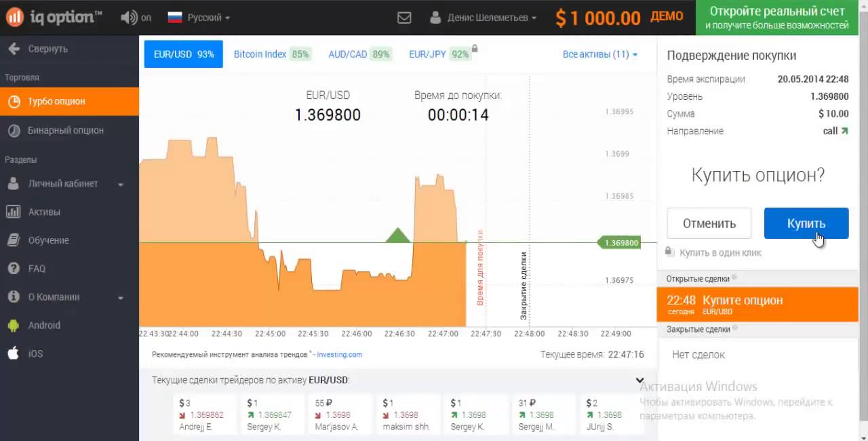Expand Личный кабинет menu
The height and width of the screenshot is (441, 868).
point(69,184)
